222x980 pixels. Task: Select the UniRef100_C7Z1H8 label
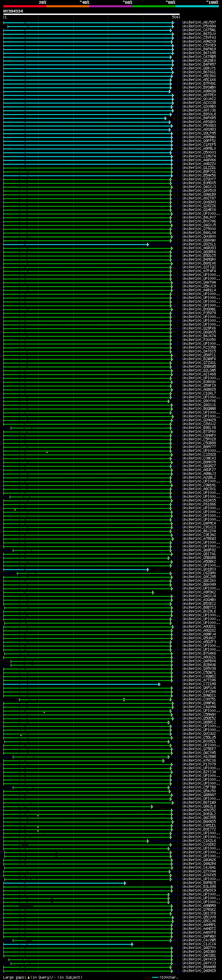(x=199, y=684)
